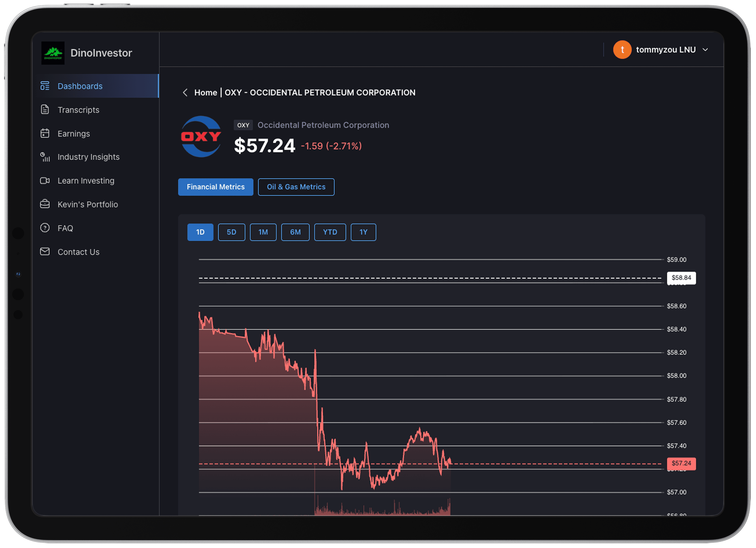The image size is (756, 548).
Task: Click the DinoInvestor dinosaur logo
Action: click(x=53, y=53)
